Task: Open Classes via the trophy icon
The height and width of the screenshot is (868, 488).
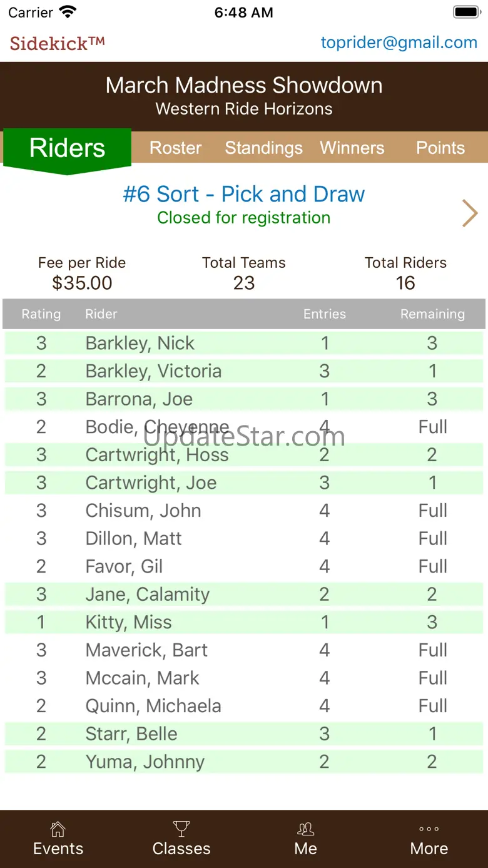Action: click(x=181, y=830)
